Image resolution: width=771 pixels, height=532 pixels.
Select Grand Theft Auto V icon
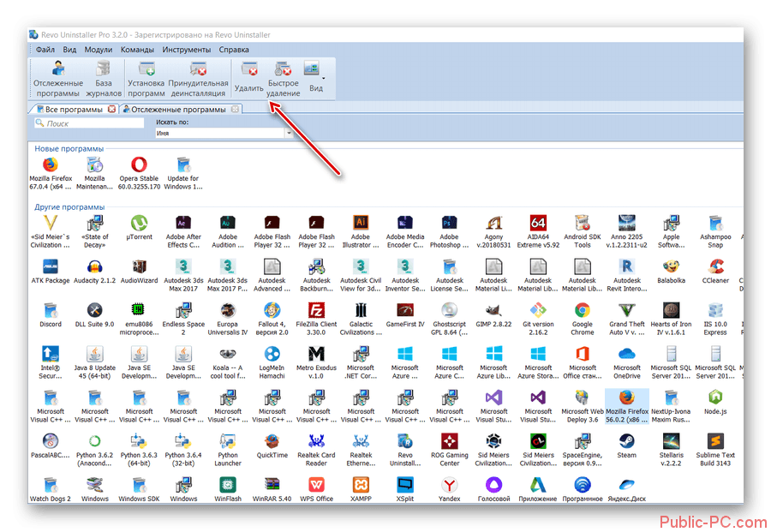click(627, 319)
